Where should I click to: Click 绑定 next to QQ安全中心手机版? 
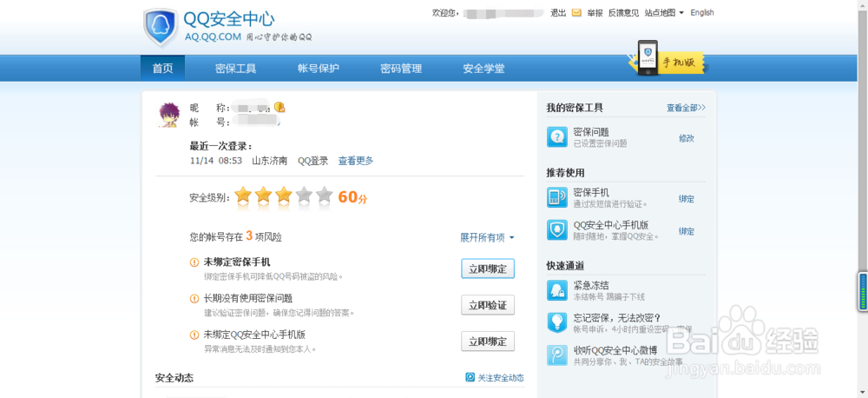[687, 231]
